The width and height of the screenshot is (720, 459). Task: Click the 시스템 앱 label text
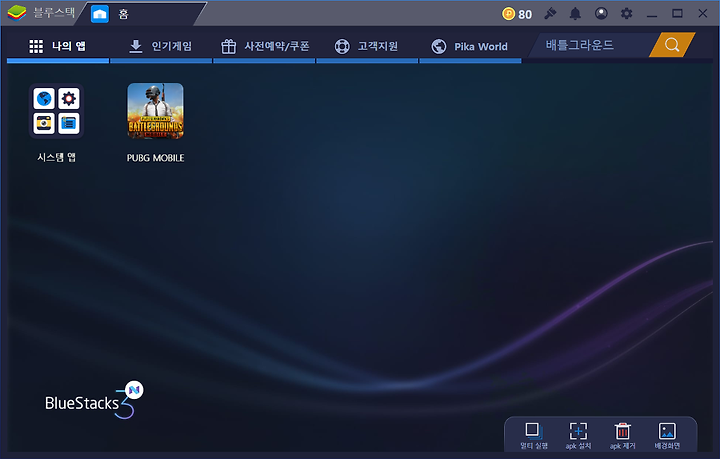click(x=56, y=157)
